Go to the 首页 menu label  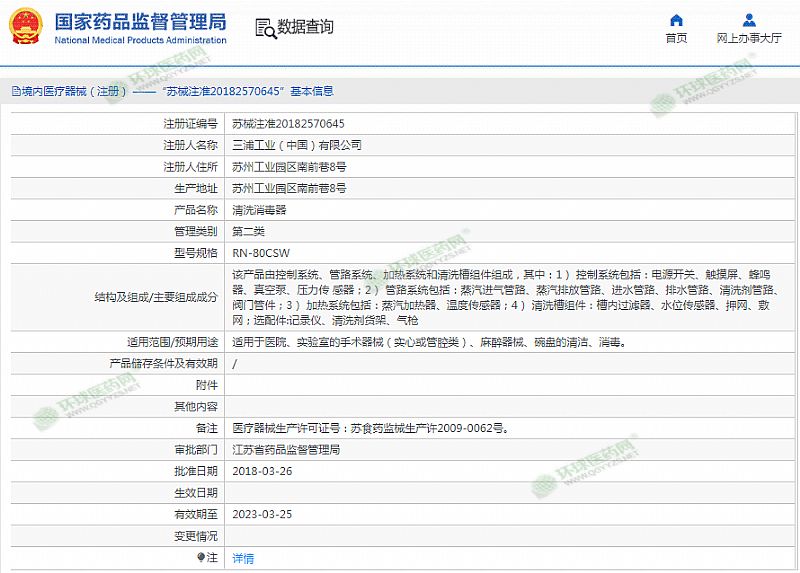[x=677, y=38]
